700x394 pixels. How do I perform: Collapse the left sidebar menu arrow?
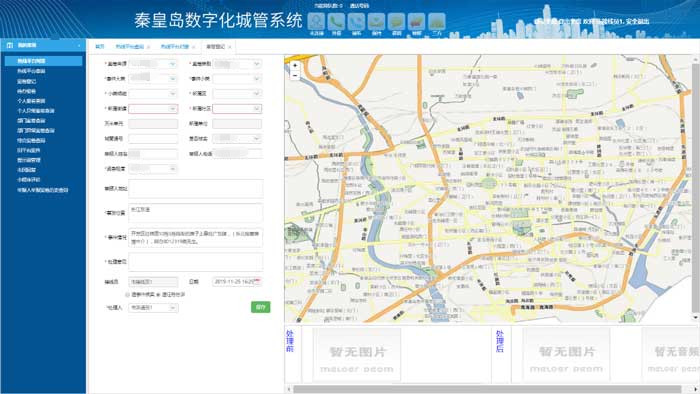coord(79,46)
